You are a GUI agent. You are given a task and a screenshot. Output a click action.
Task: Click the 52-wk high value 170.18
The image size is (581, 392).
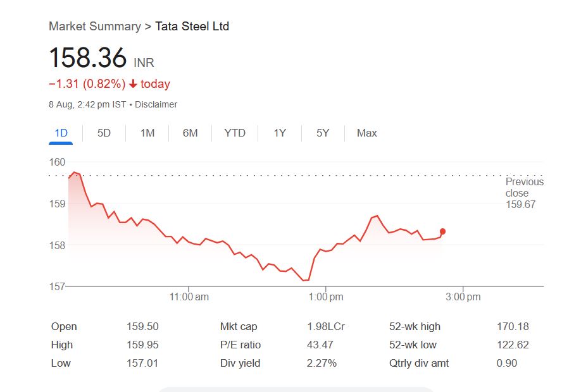tap(513, 327)
